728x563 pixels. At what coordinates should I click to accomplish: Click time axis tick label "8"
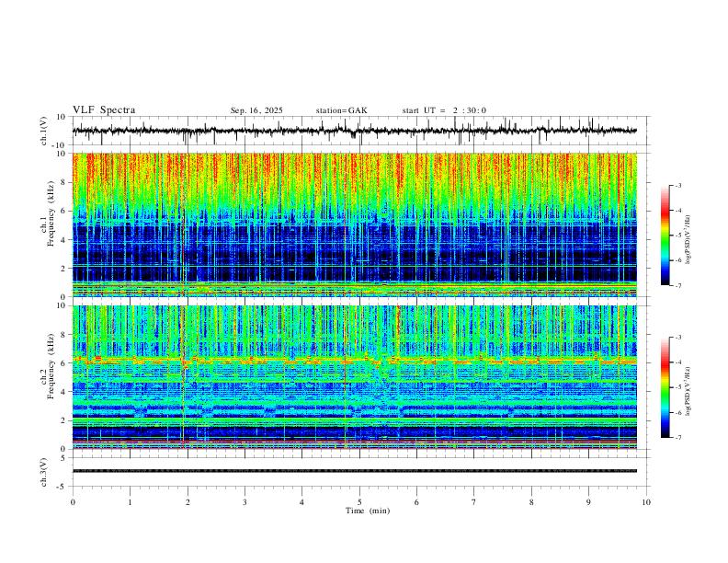coord(531,502)
